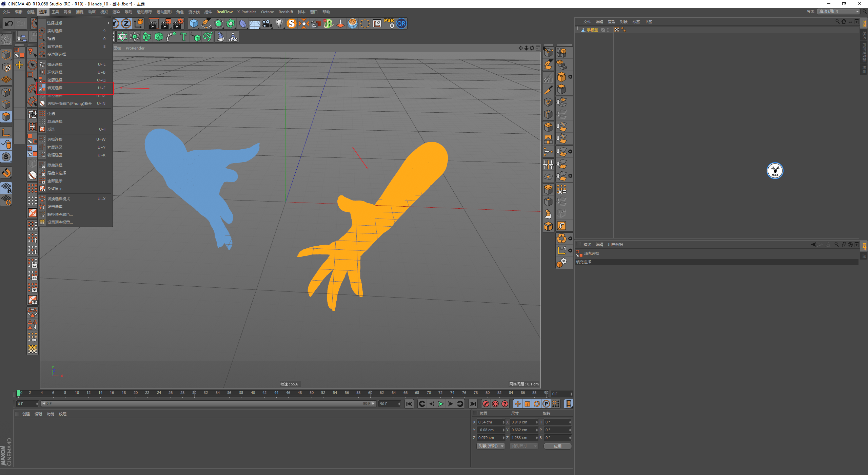This screenshot has width=868, height=475.
Task: Open the Light object icon
Action: 279,24
